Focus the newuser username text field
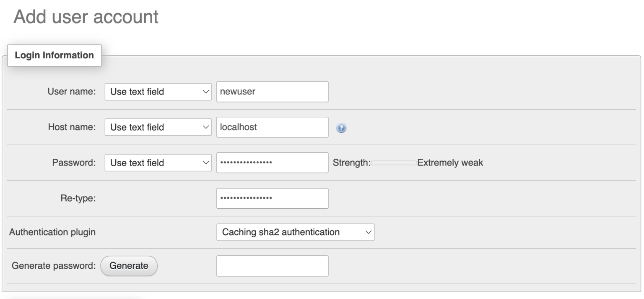Screen dimensions: 644x299 [272, 92]
